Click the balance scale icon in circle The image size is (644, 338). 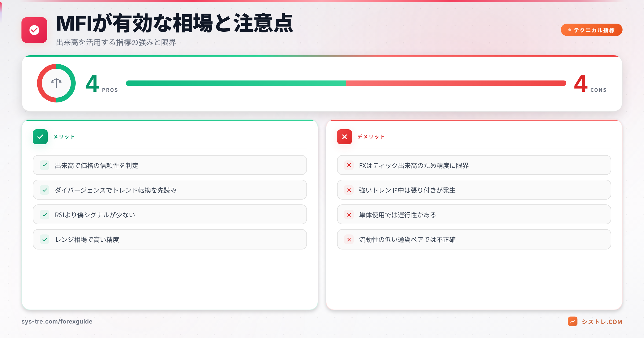pos(56,83)
